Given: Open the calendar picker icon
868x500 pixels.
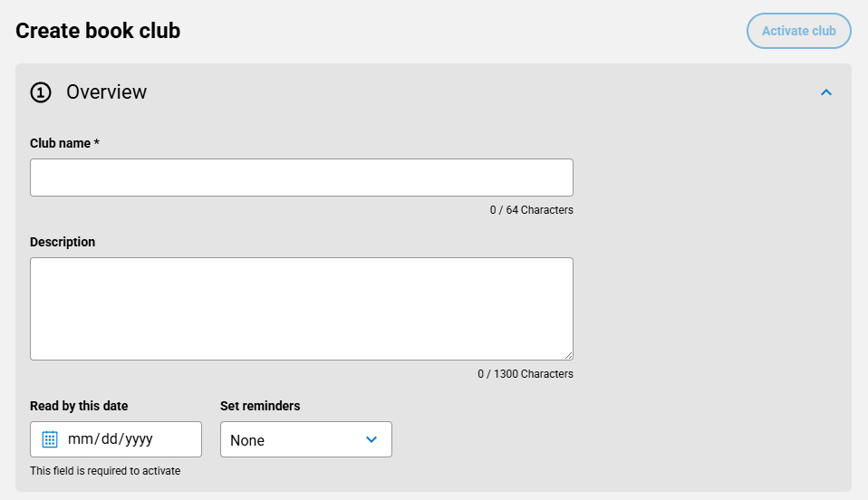Looking at the screenshot, I should click(50, 439).
